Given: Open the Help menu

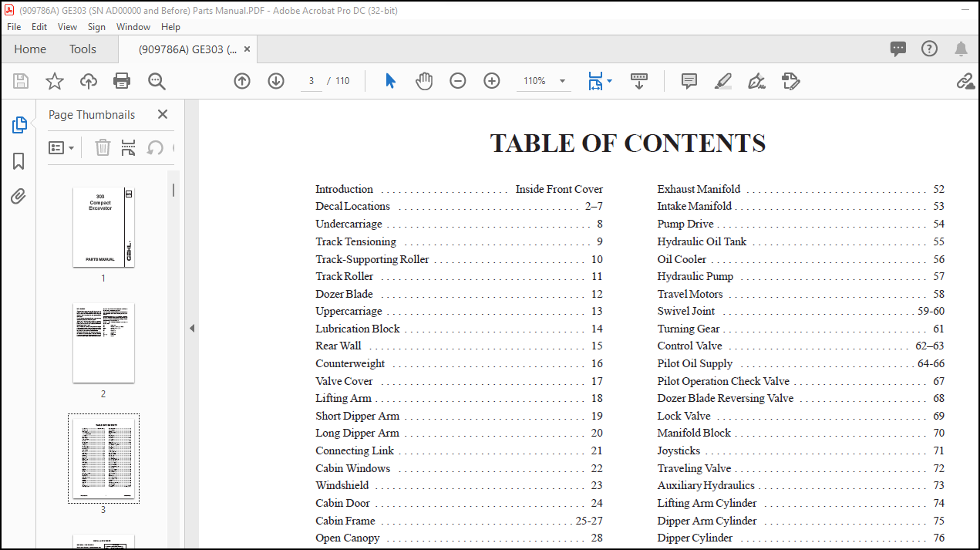Looking at the screenshot, I should coord(170,26).
